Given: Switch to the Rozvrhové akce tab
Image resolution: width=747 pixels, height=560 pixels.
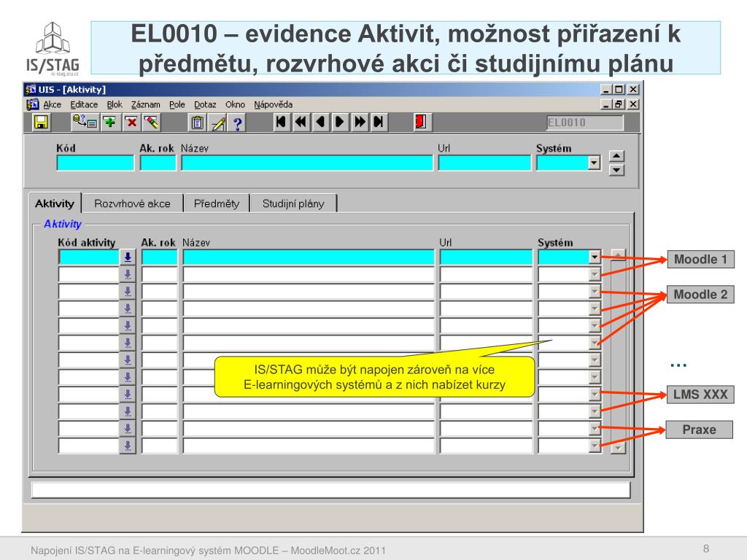Looking at the screenshot, I should click(x=132, y=203).
